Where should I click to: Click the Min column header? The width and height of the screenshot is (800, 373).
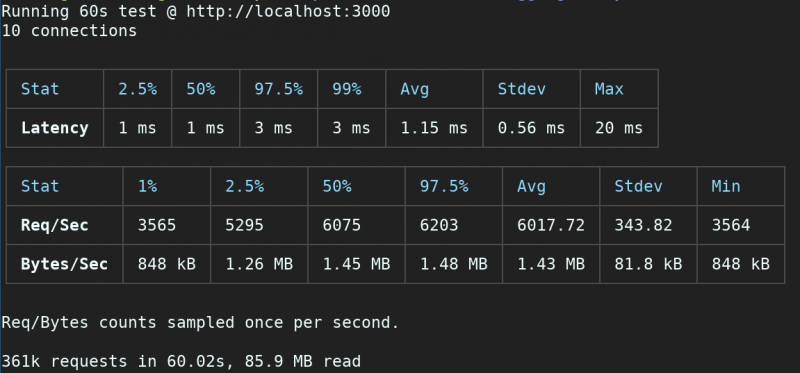pyautogui.click(x=726, y=186)
